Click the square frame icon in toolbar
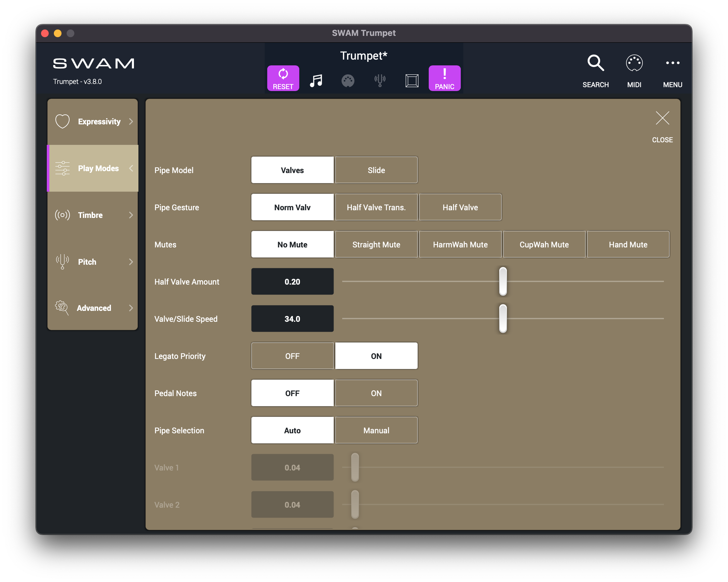 pos(412,81)
